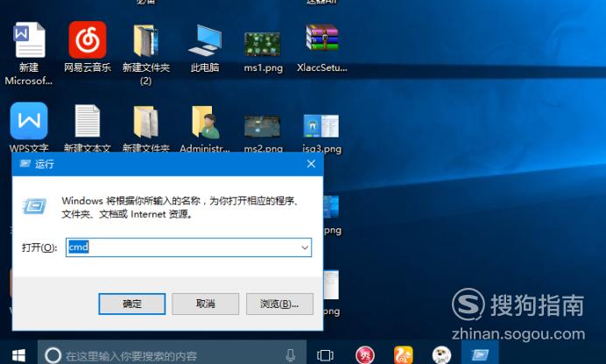Expand the 打开 command history dropdown
The height and width of the screenshot is (364, 606).
coord(305,248)
